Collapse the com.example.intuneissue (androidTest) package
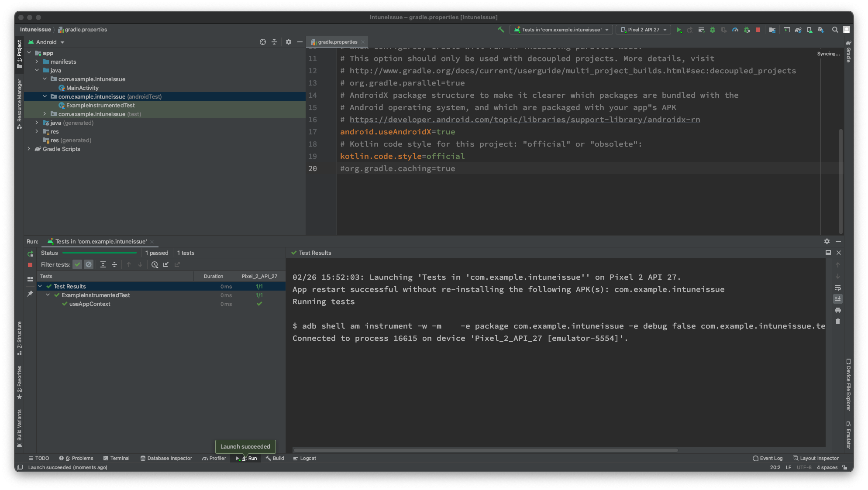This screenshot has width=868, height=490. [45, 96]
